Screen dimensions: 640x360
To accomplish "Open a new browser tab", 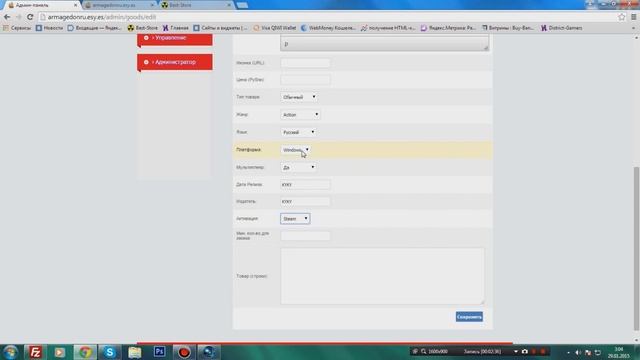I will pos(242,5).
